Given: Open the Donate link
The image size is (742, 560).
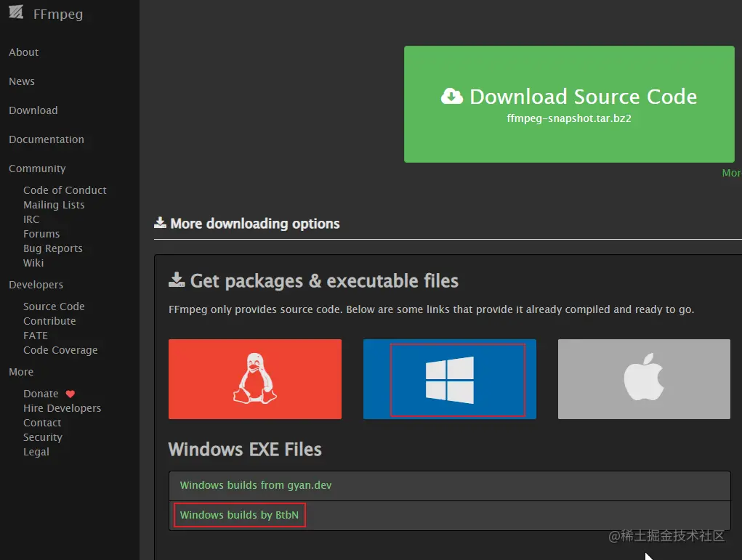Looking at the screenshot, I should (x=41, y=394).
